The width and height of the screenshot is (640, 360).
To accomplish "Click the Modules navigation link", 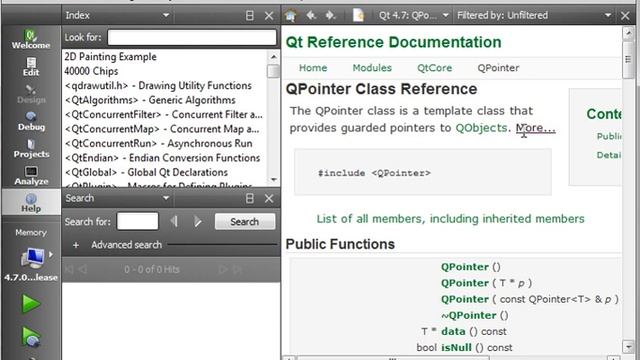I will (372, 68).
